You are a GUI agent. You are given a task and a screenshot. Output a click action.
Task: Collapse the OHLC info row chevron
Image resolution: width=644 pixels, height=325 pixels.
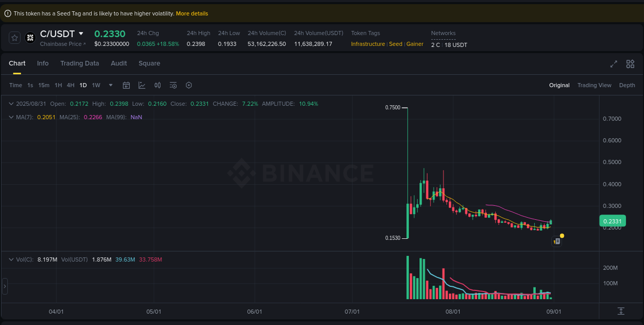tap(11, 104)
